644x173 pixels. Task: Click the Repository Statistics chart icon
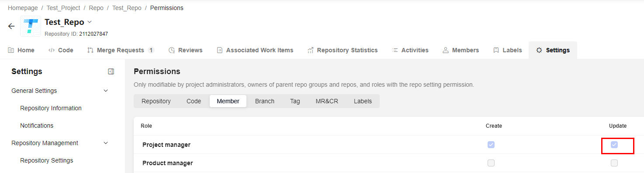click(x=311, y=50)
